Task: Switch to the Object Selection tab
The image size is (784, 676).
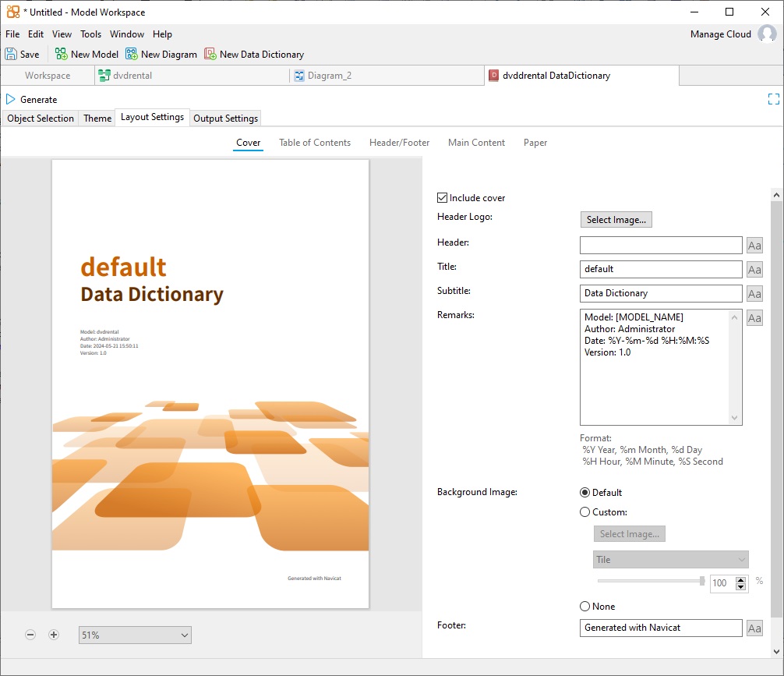Action: tap(41, 118)
